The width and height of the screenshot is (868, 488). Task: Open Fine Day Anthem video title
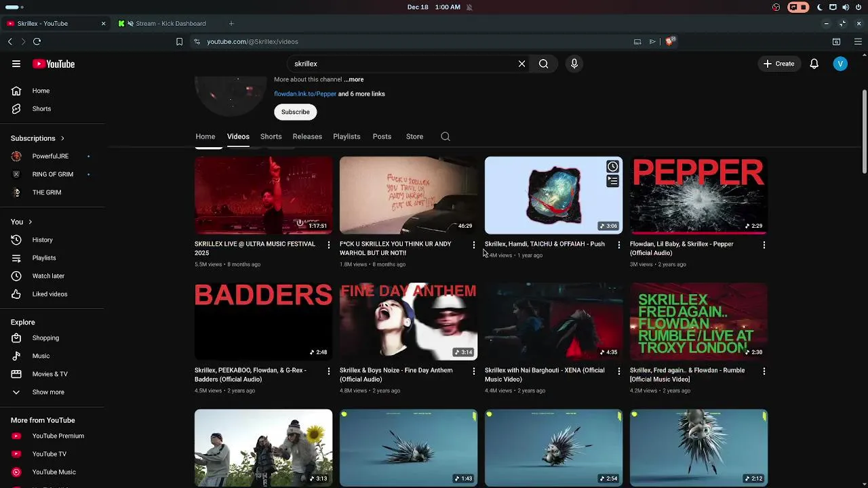pyautogui.click(x=396, y=375)
